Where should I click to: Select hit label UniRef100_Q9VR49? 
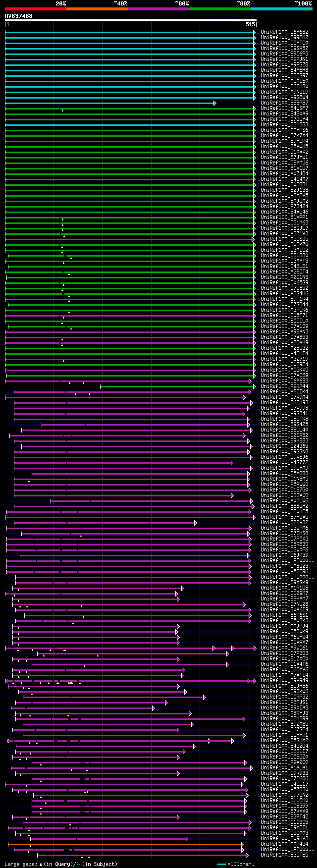coord(284,681)
